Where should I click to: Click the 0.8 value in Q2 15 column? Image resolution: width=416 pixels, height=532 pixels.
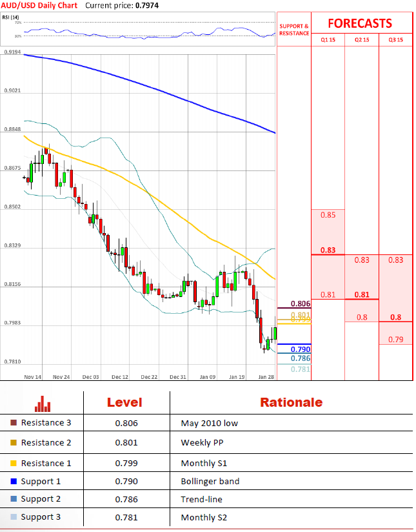tap(362, 317)
